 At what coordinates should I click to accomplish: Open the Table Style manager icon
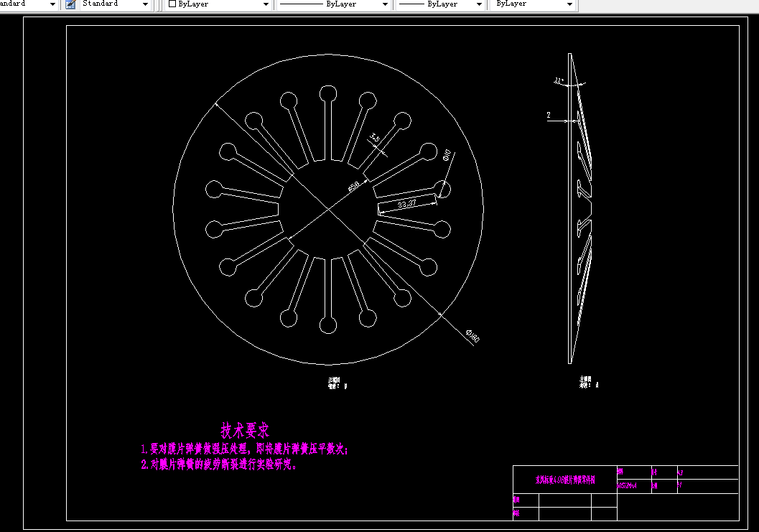70,4
